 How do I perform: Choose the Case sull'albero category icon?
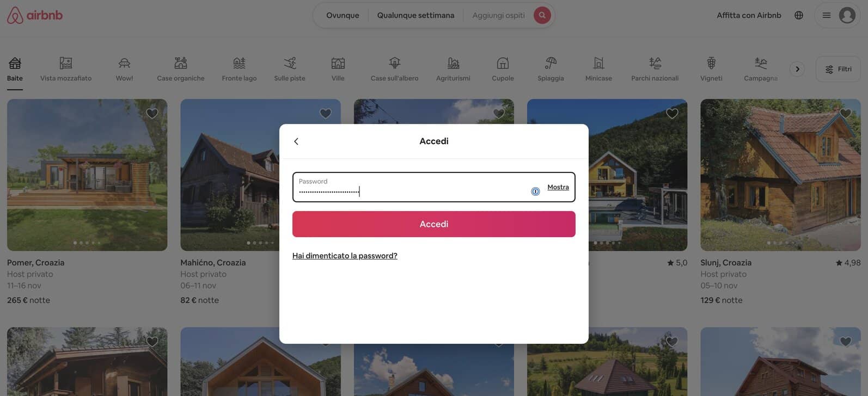[x=395, y=63]
